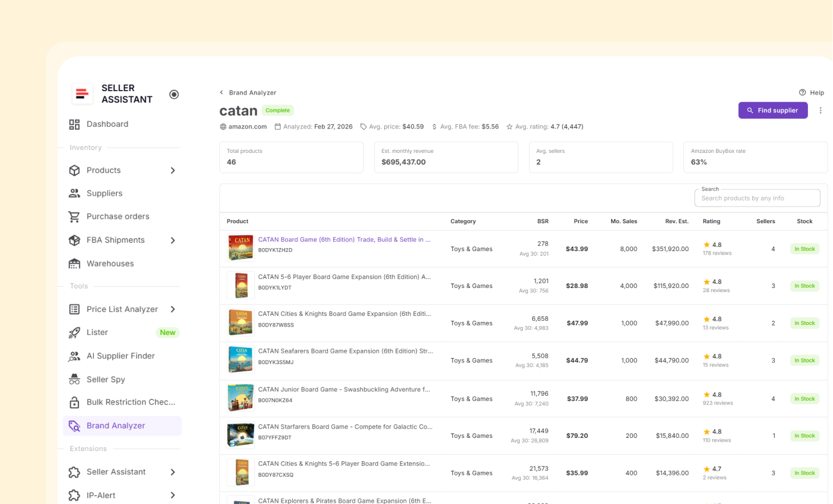Click the Bulk Restriction Checker lock icon

click(x=74, y=403)
